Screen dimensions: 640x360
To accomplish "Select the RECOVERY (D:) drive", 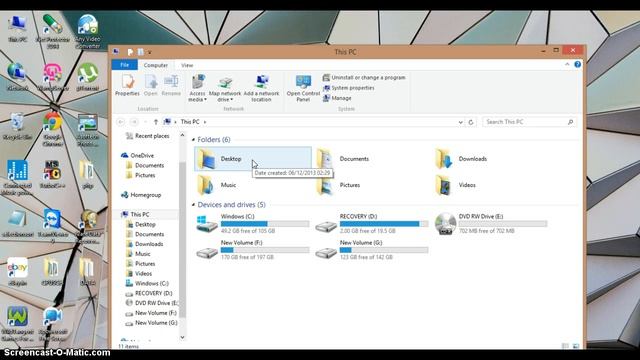I will click(x=371, y=224).
